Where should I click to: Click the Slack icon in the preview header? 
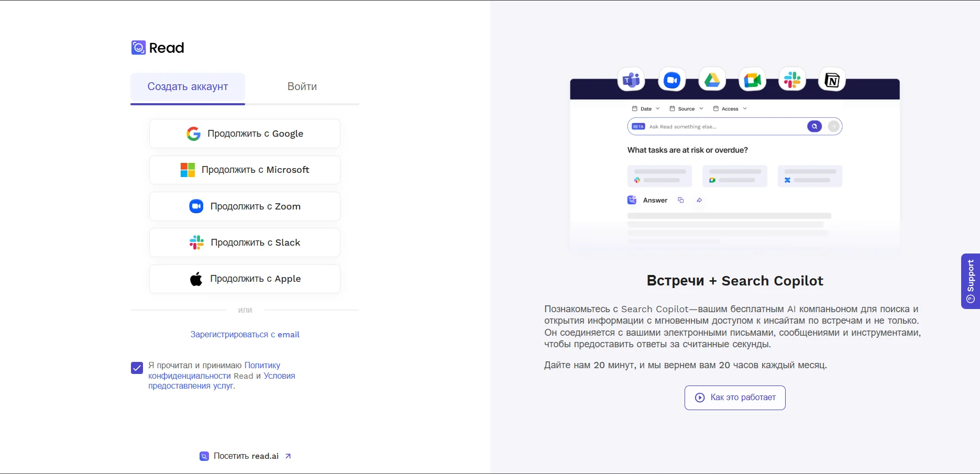click(x=792, y=80)
